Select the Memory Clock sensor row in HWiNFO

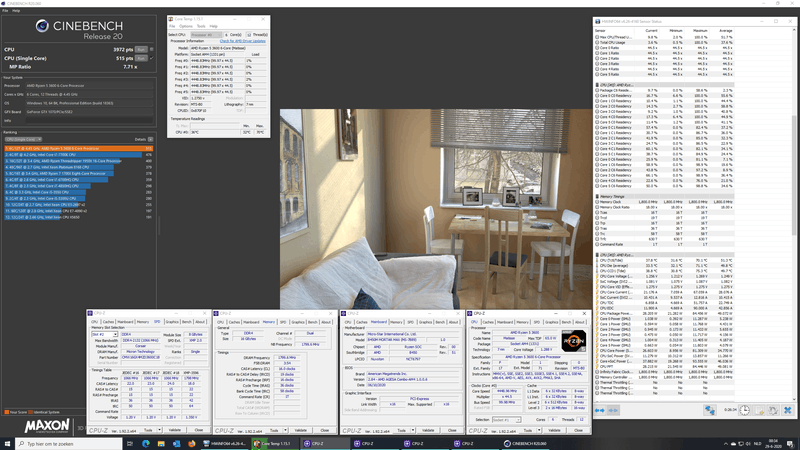pos(664,202)
